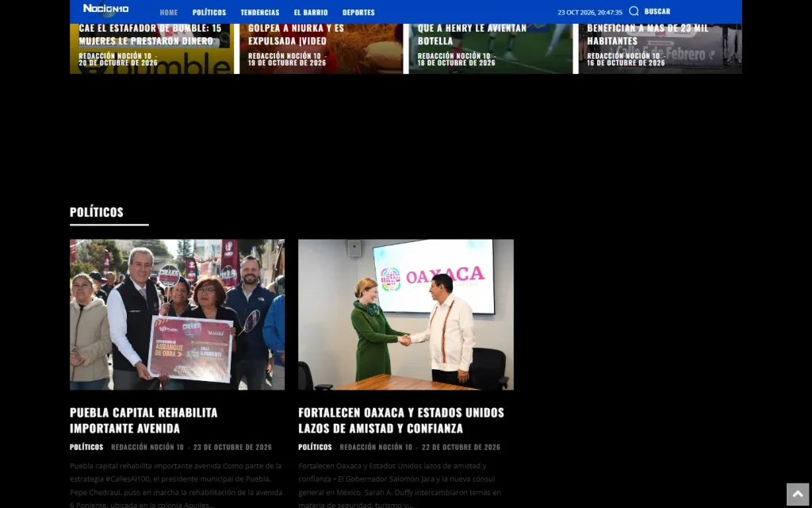
Task: Click author Redacción Noción 10 on Oaxaca article
Action: click(x=376, y=447)
